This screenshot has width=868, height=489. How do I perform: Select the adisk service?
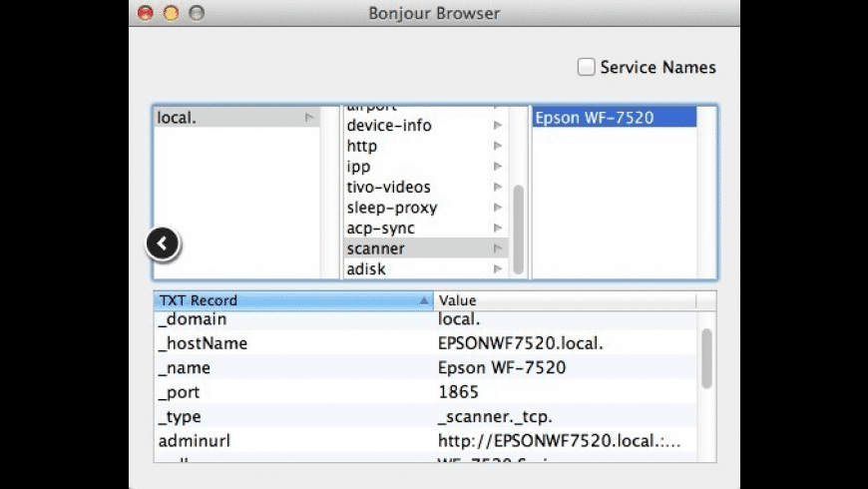[x=425, y=269]
